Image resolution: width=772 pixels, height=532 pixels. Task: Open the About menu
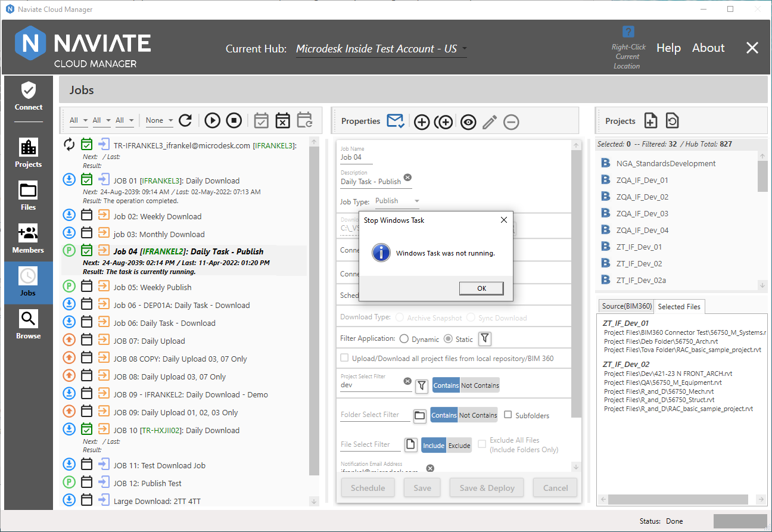(708, 48)
